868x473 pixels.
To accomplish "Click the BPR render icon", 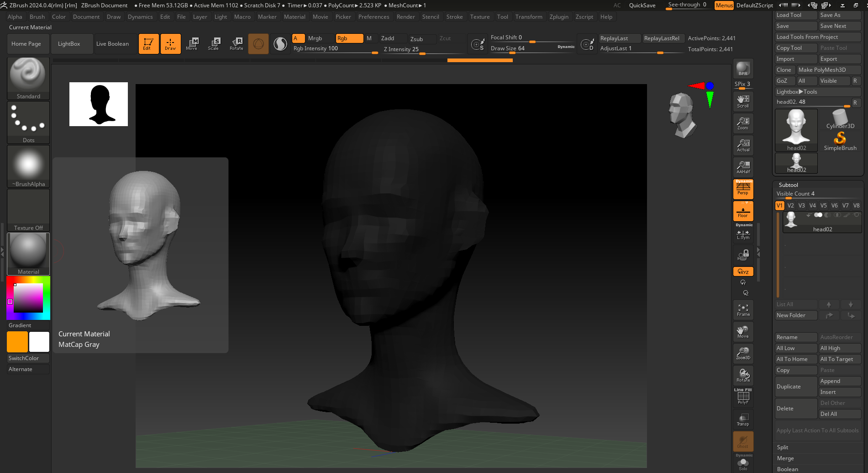I will [x=743, y=69].
